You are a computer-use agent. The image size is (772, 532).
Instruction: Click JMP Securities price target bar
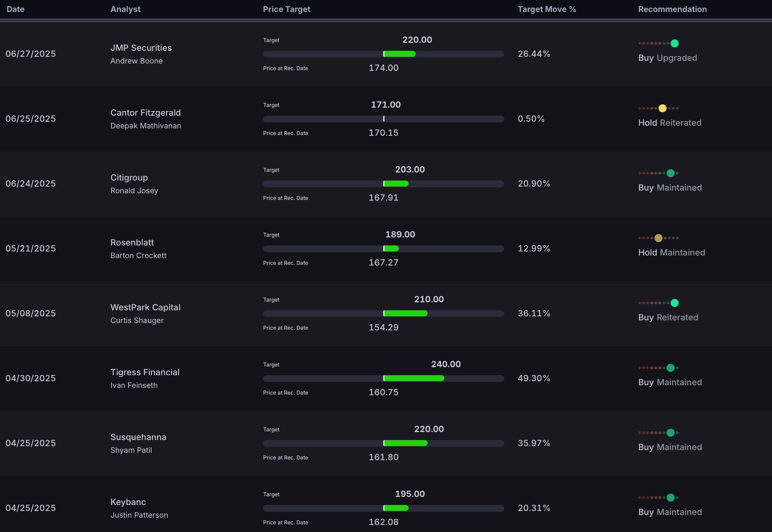click(x=383, y=54)
